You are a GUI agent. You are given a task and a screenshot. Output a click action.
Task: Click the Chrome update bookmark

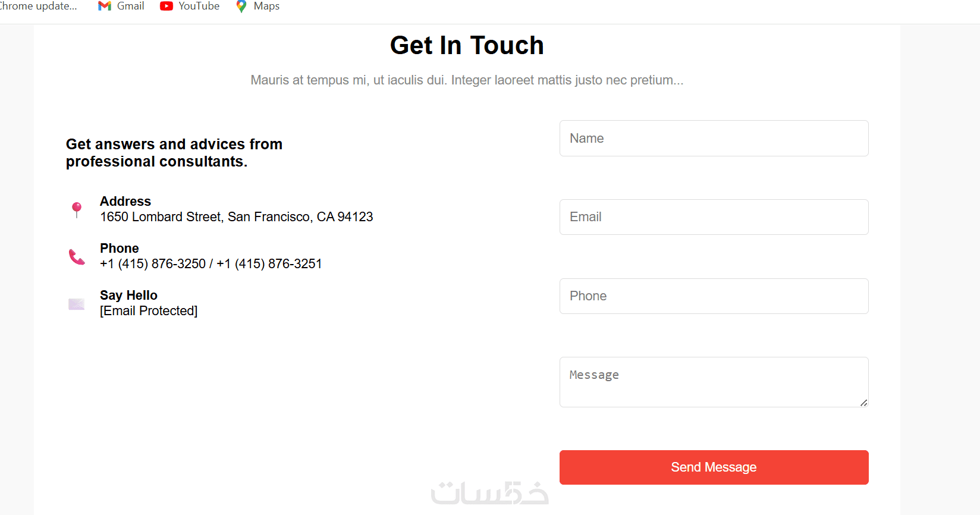38,6
